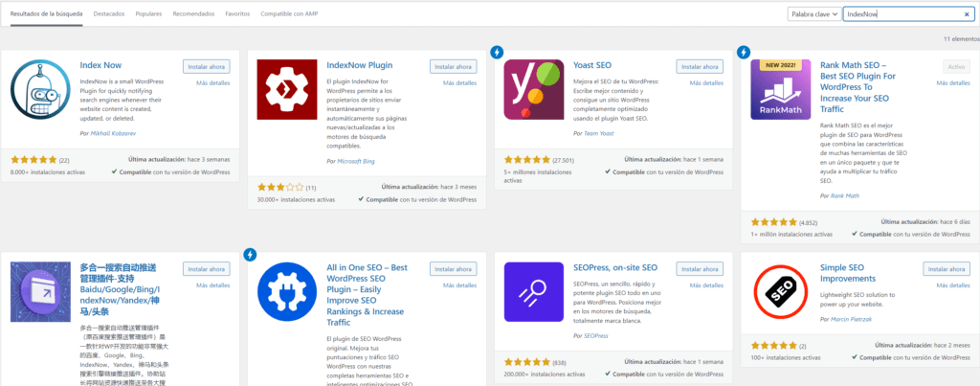Open author link Marcin Pietrzak
Screen dimensions: 980x386
click(851, 319)
